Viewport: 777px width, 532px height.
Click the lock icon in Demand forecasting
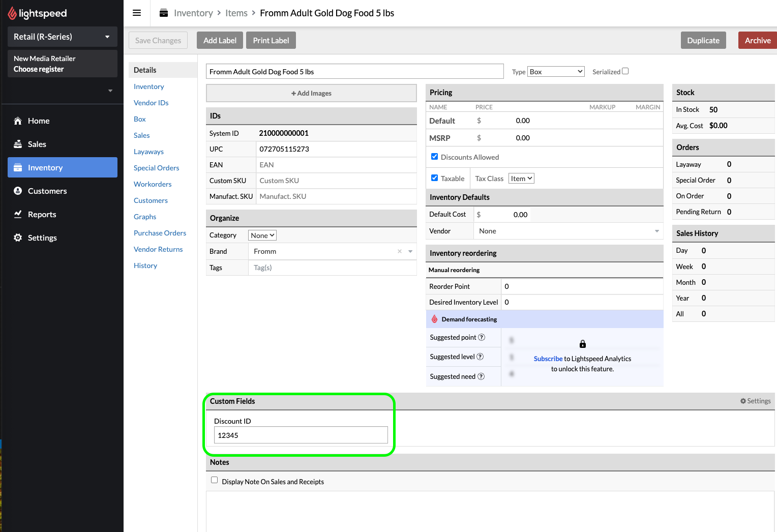point(583,344)
